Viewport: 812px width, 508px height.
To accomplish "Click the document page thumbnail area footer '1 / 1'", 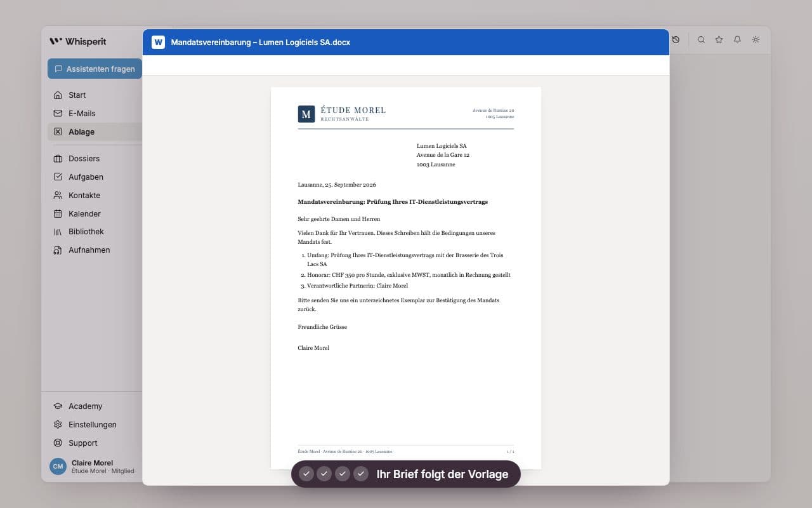I will [x=511, y=451].
